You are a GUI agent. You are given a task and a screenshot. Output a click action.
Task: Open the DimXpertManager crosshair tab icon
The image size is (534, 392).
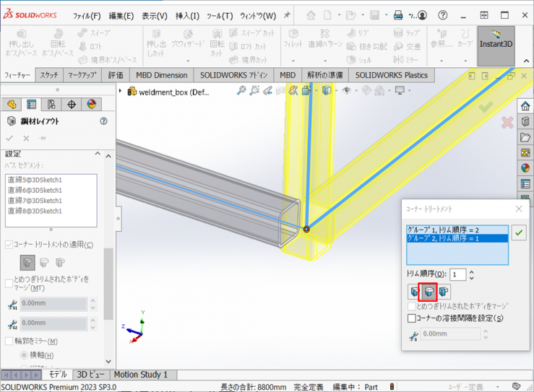coord(72,105)
